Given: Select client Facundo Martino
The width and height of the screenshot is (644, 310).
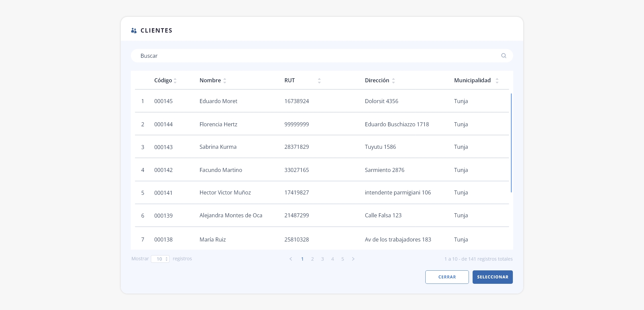Looking at the screenshot, I should tap(221, 170).
